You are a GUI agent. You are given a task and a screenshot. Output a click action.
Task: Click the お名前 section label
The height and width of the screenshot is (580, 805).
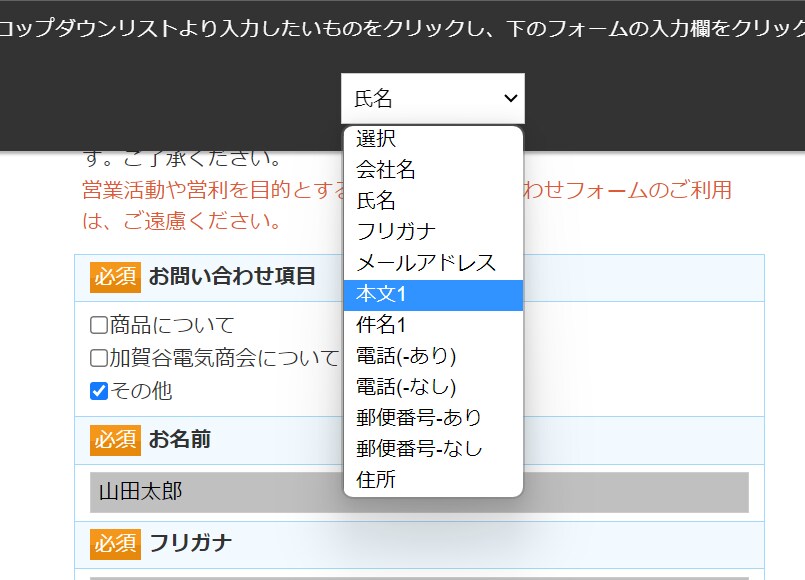tap(180, 440)
